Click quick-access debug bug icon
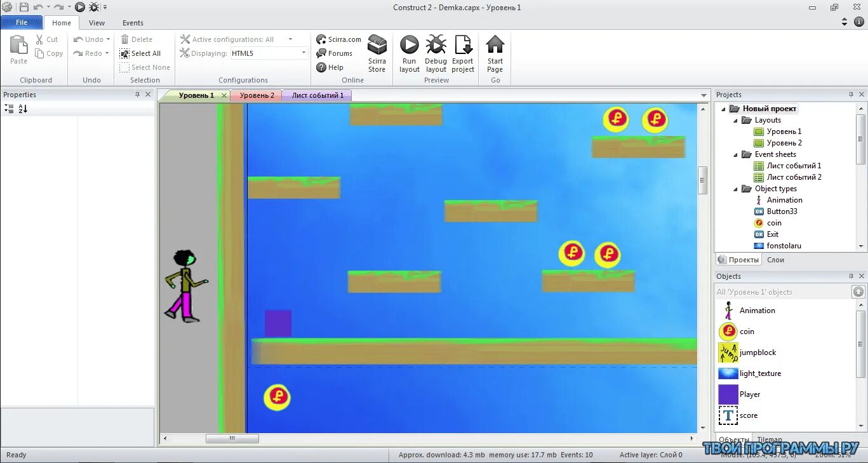 pyautogui.click(x=94, y=7)
